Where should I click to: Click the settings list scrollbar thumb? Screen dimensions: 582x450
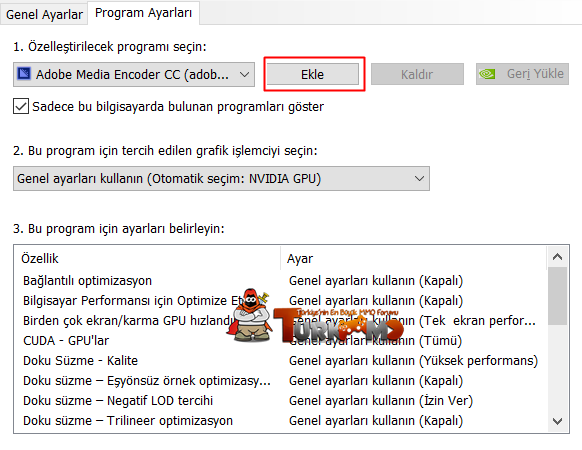[x=557, y=296]
